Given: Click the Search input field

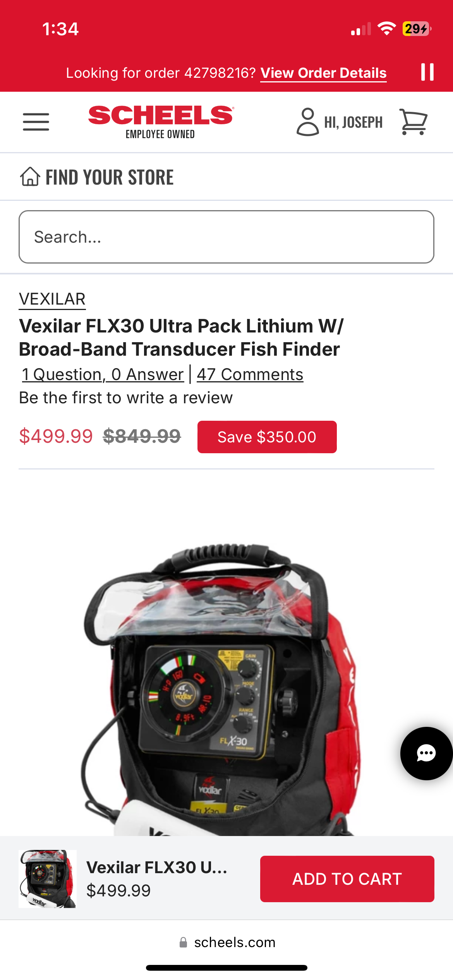Looking at the screenshot, I should [226, 237].
